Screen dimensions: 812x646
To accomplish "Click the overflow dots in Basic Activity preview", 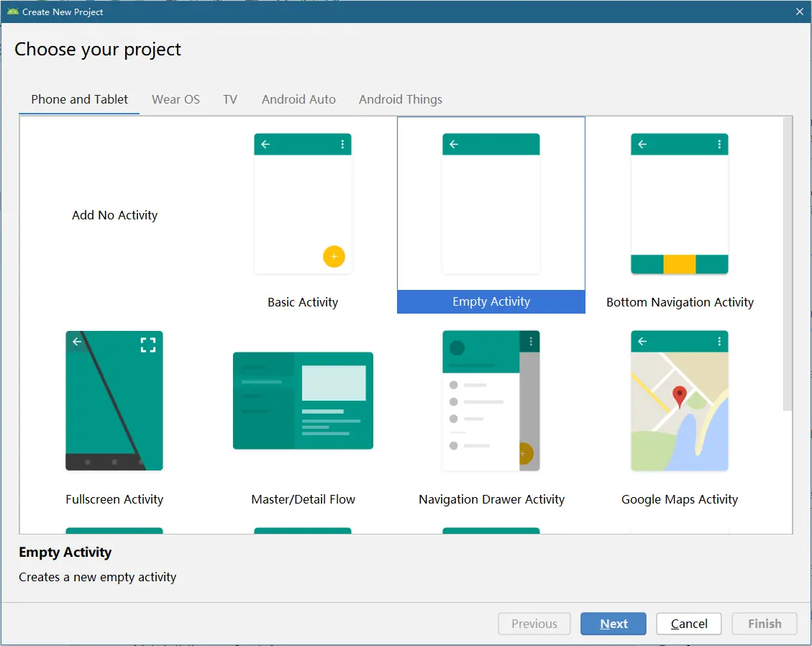I will click(342, 144).
